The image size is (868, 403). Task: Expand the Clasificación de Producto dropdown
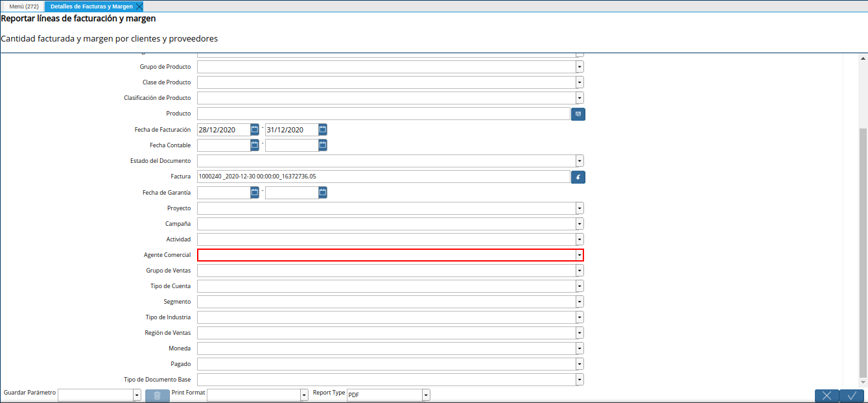pyautogui.click(x=580, y=98)
